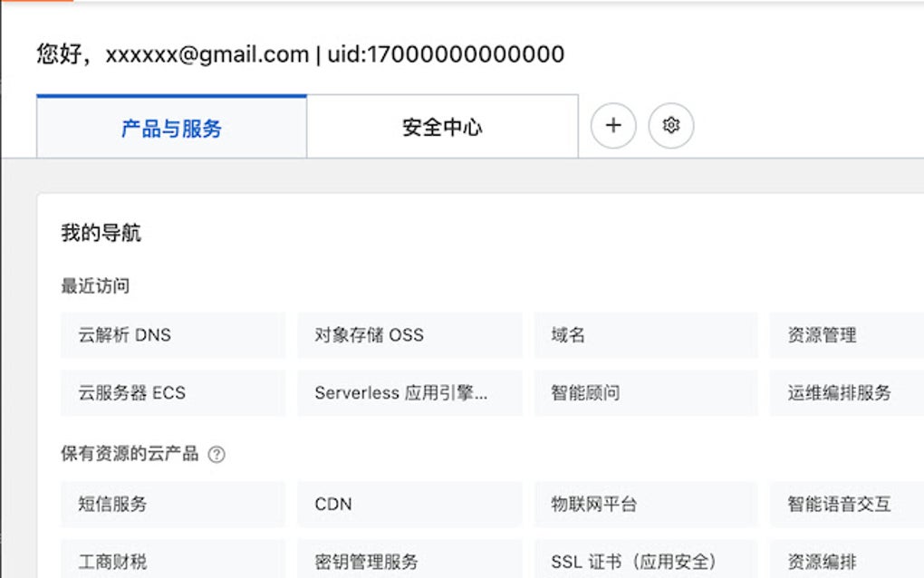Click the 最近访问 label

pos(95,286)
